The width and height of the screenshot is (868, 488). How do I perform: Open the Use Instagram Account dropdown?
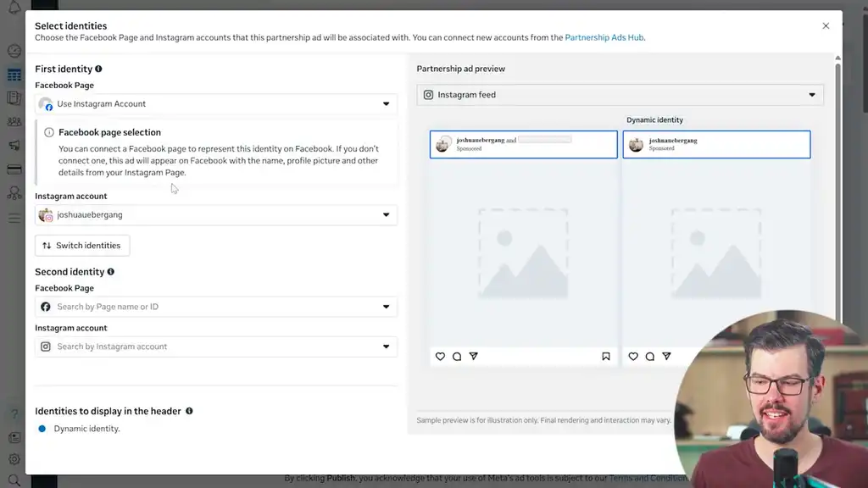[217, 103]
